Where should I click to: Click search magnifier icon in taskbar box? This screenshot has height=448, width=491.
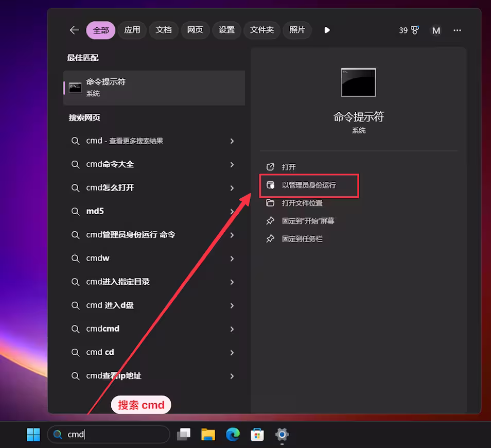pyautogui.click(x=58, y=435)
